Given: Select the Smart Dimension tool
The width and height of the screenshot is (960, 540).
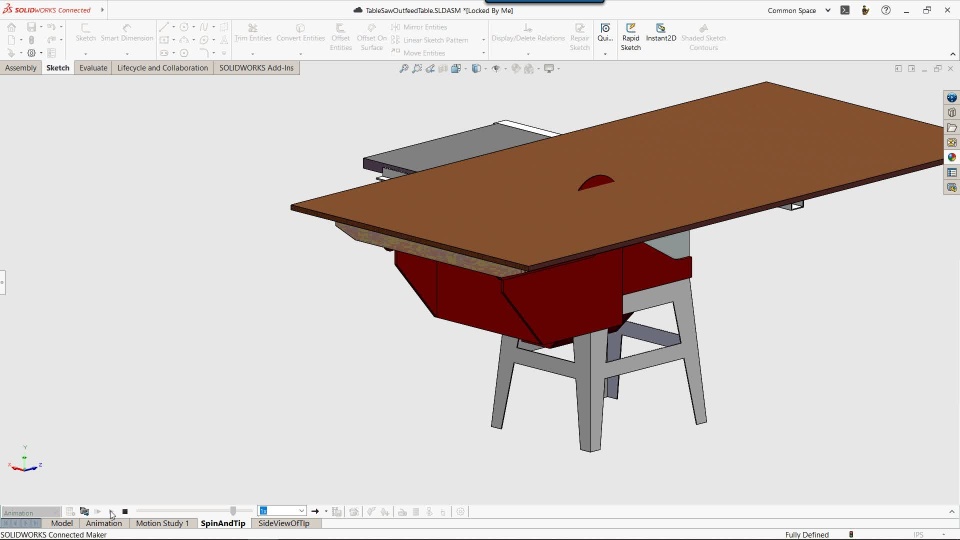Looking at the screenshot, I should click(x=127, y=32).
